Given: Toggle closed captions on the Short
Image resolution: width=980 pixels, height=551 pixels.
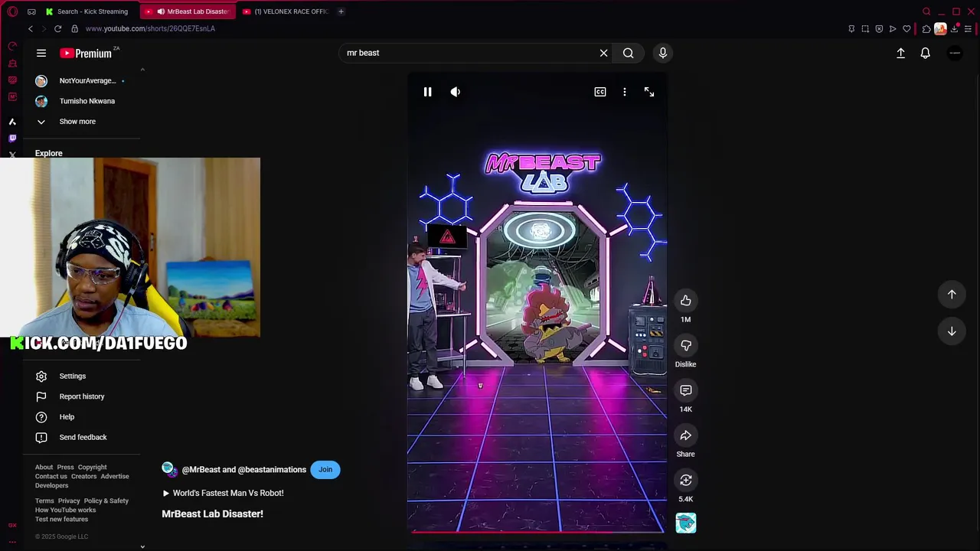Looking at the screenshot, I should pos(600,92).
